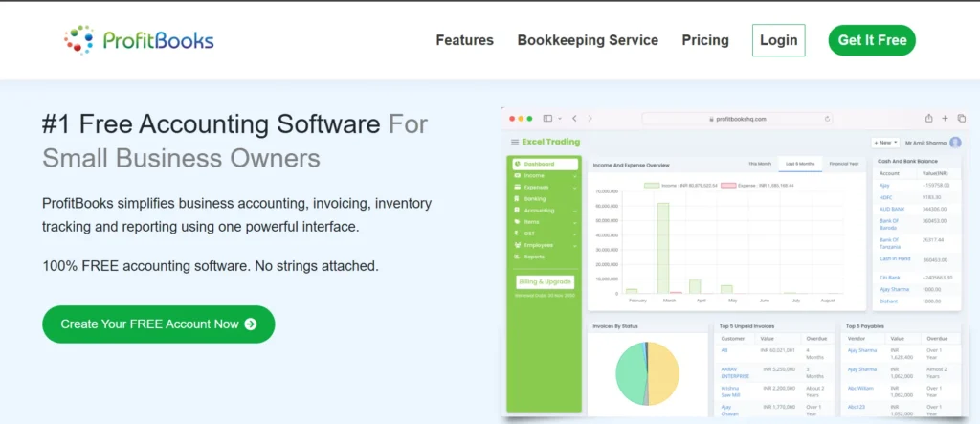Click the Dashboard menu label
The width and height of the screenshot is (980, 424).
click(x=539, y=164)
